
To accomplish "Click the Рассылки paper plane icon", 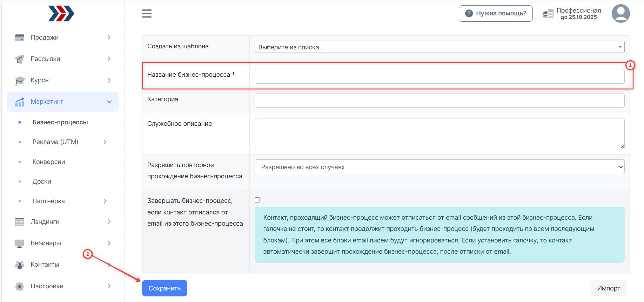I will [x=20, y=59].
